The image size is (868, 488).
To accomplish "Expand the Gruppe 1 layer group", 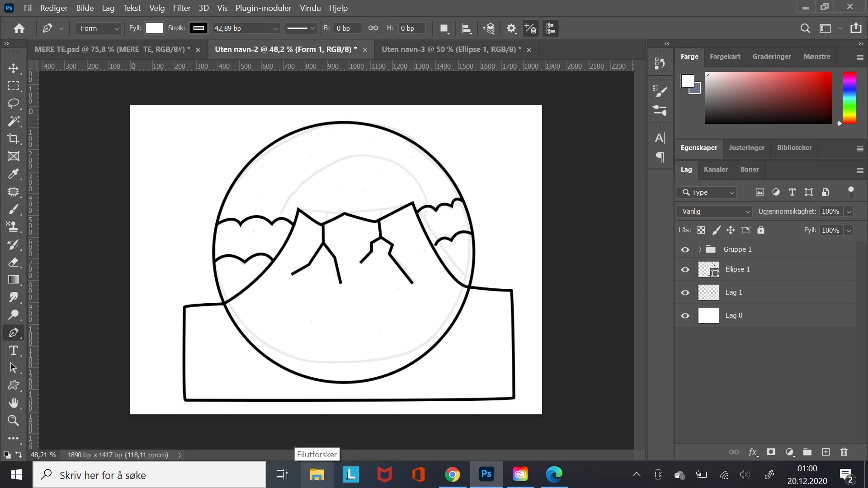I will point(700,249).
